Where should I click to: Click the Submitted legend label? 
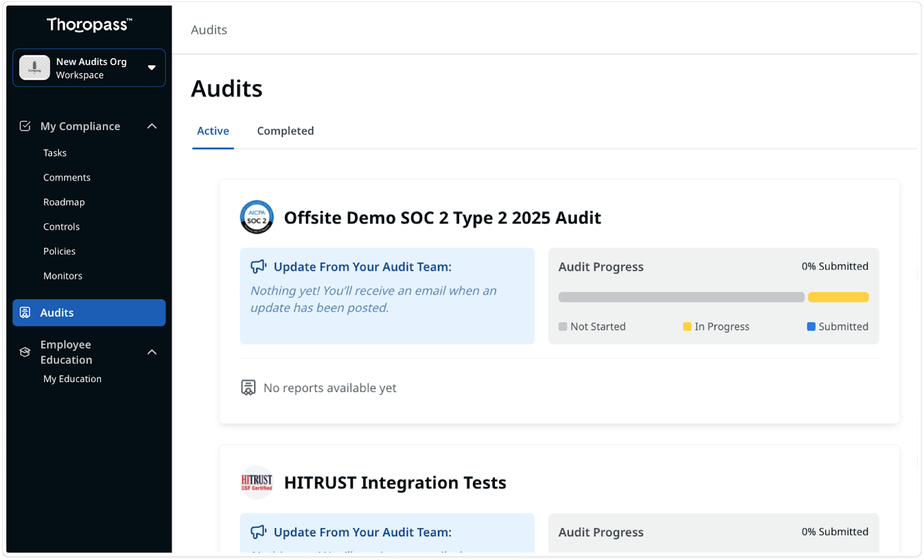[843, 327]
